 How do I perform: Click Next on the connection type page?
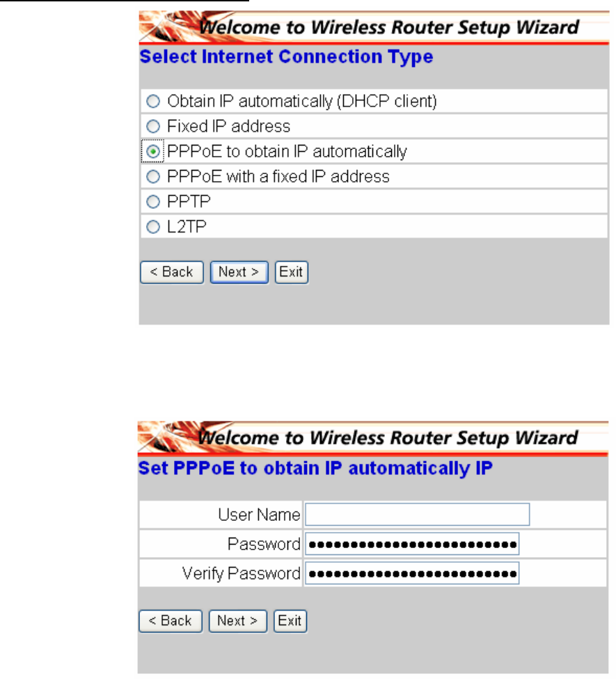pos(239,272)
